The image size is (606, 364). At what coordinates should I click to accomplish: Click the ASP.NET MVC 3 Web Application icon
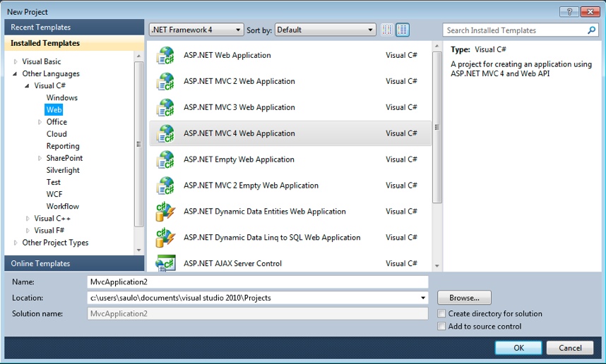[x=165, y=108]
